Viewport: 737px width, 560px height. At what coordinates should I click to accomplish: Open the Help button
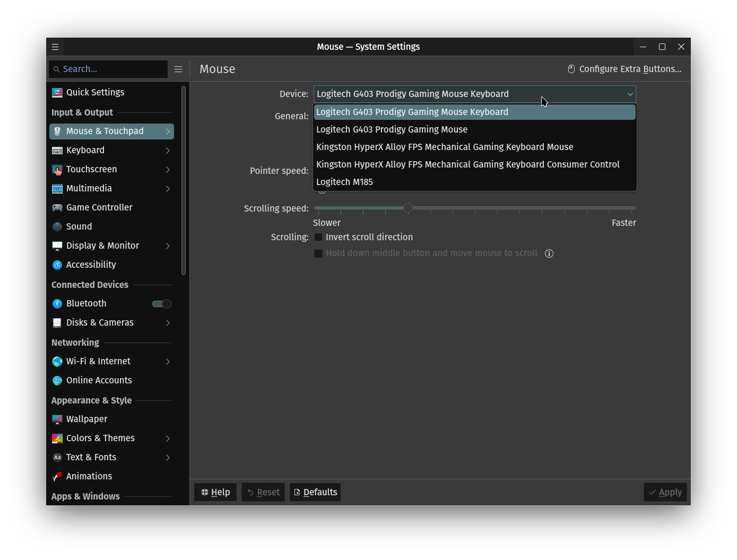click(215, 492)
